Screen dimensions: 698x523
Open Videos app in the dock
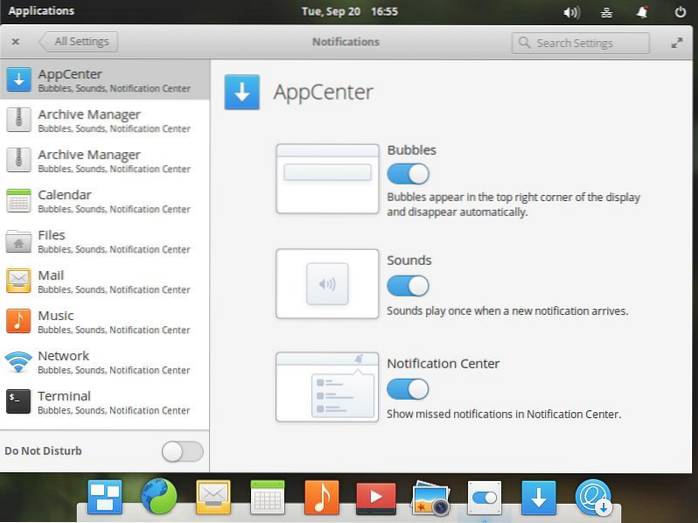376,496
